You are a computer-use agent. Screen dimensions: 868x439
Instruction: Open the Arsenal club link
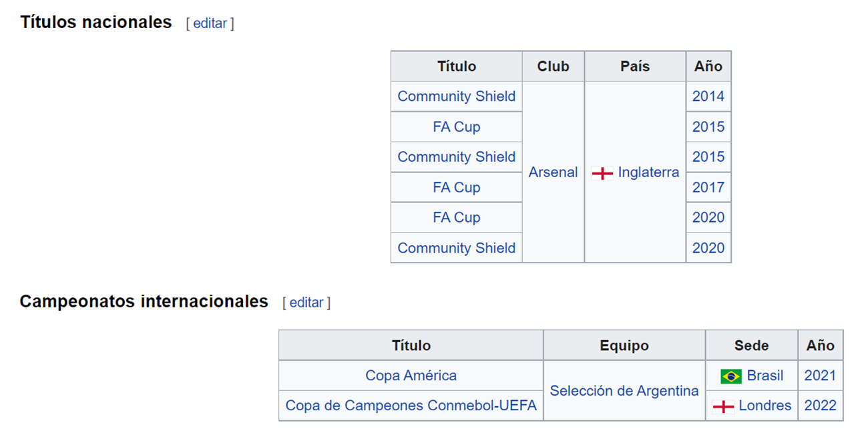click(x=553, y=172)
